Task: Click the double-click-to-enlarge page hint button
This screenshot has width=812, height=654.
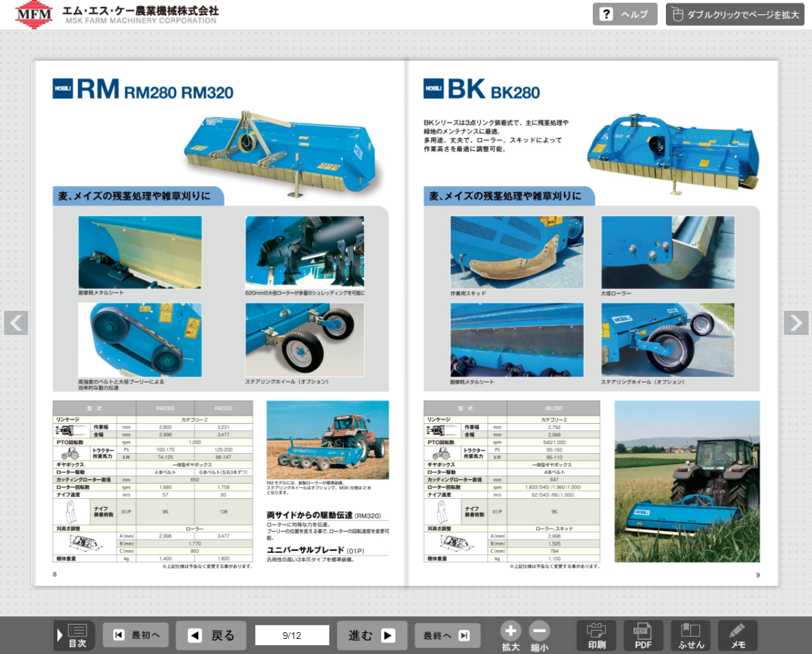Action: pyautogui.click(x=735, y=14)
